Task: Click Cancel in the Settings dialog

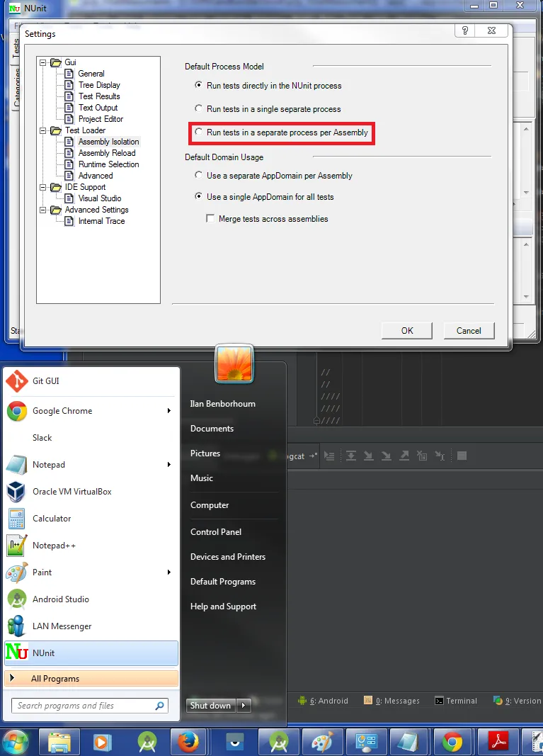Action: click(469, 331)
